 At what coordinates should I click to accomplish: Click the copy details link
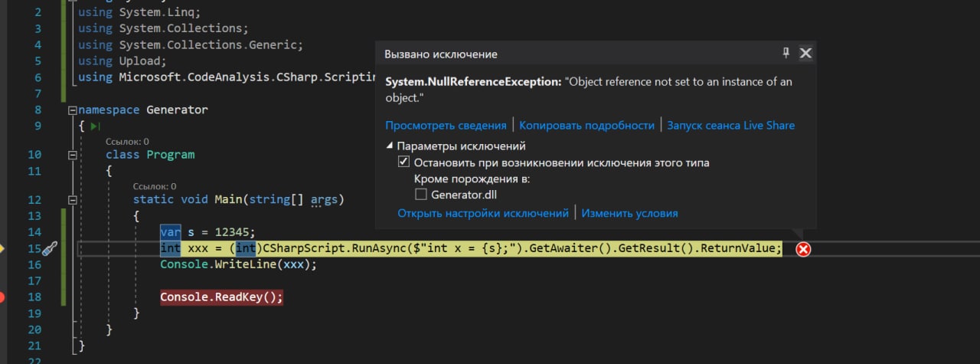[x=587, y=125]
